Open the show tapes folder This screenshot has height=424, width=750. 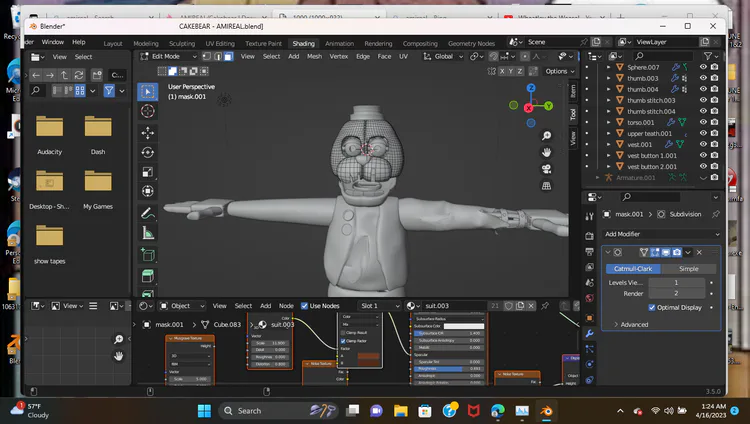click(x=50, y=245)
